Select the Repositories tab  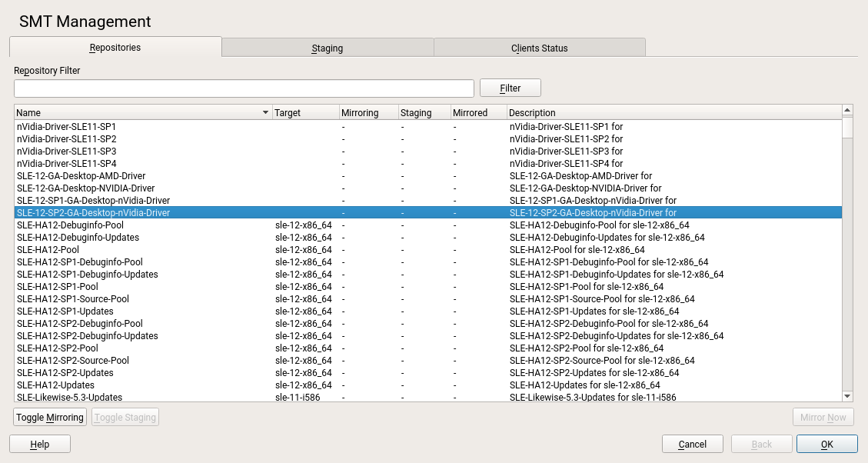pyautogui.click(x=115, y=47)
